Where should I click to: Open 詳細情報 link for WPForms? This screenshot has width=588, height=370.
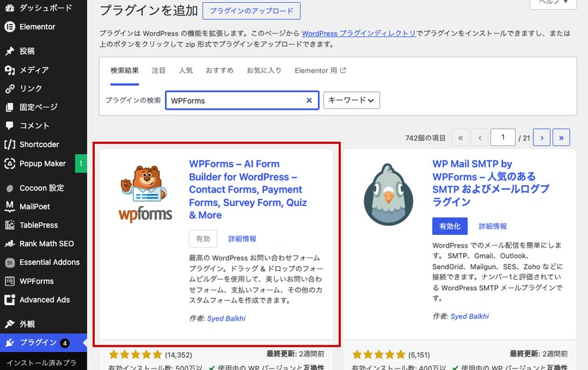243,239
